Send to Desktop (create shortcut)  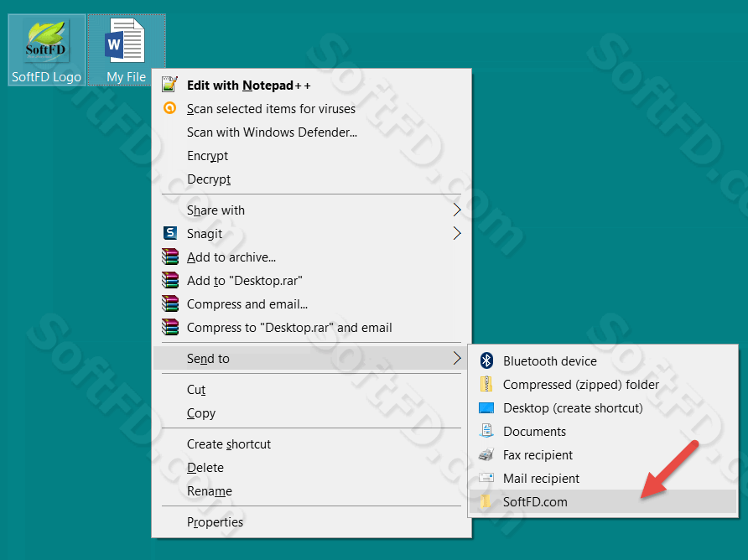pos(603,407)
